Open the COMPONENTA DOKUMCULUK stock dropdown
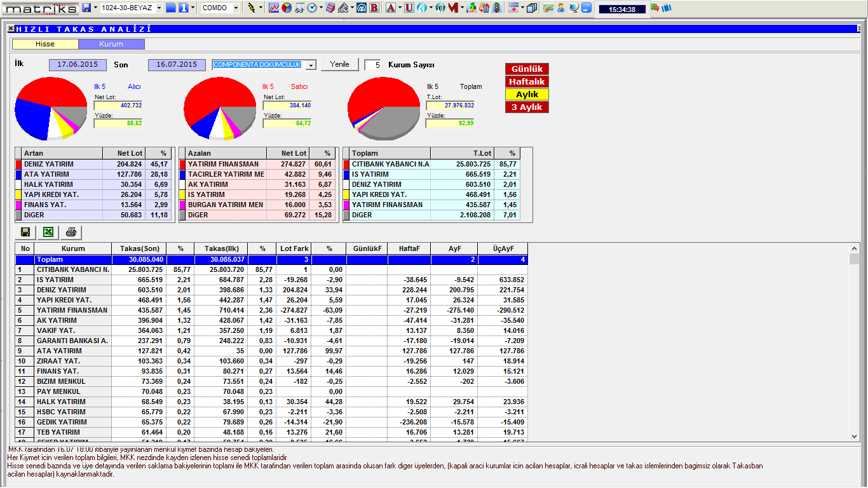Image resolution: width=868 pixels, height=488 pixels. click(x=310, y=65)
